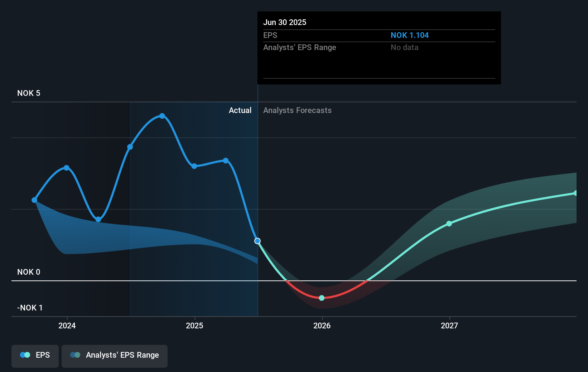The height and width of the screenshot is (372, 588).
Task: Toggle the Analysts' EPS Range legend
Action: (x=115, y=356)
